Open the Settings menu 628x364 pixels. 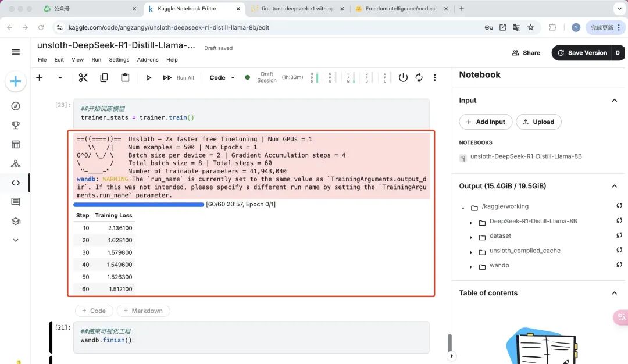pos(119,60)
